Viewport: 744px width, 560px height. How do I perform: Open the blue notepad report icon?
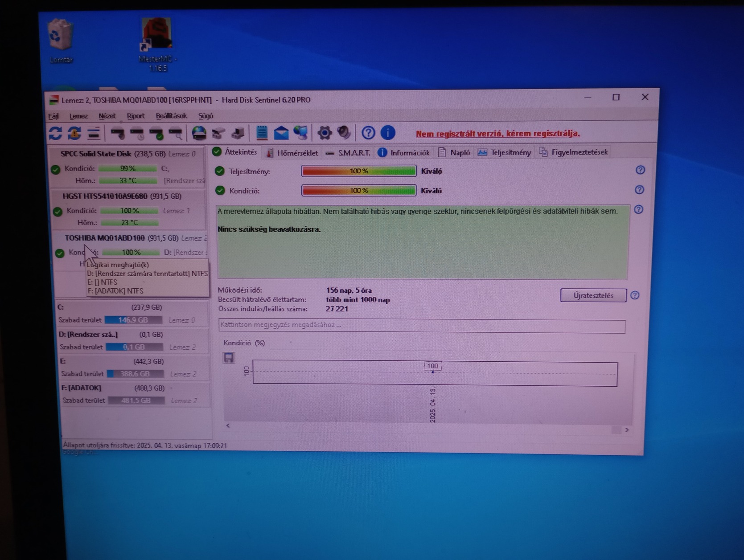click(x=262, y=133)
